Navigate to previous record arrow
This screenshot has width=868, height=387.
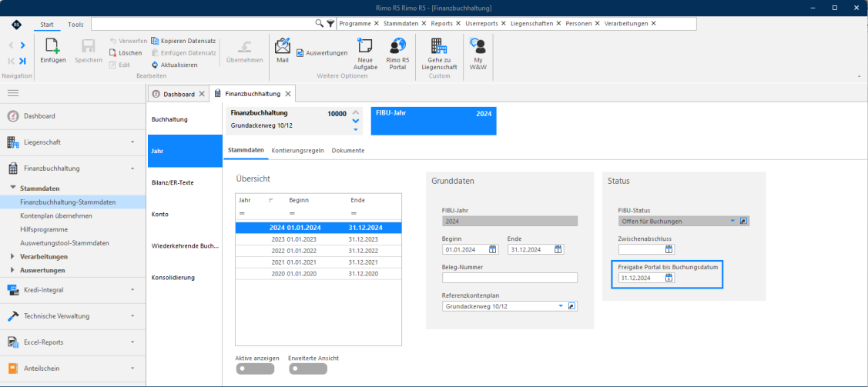(x=12, y=45)
